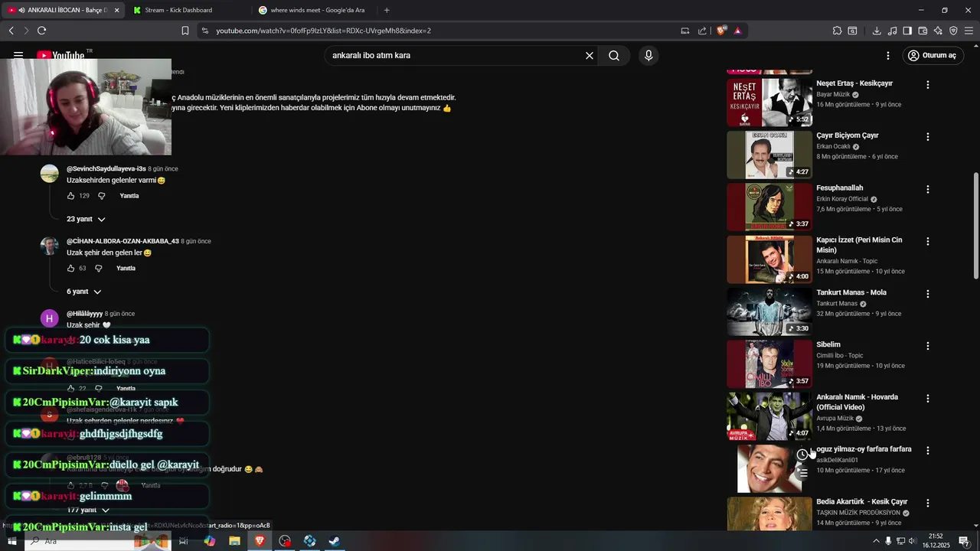
Task: Open more options for Kapıcı İzzet video
Action: pyautogui.click(x=928, y=241)
